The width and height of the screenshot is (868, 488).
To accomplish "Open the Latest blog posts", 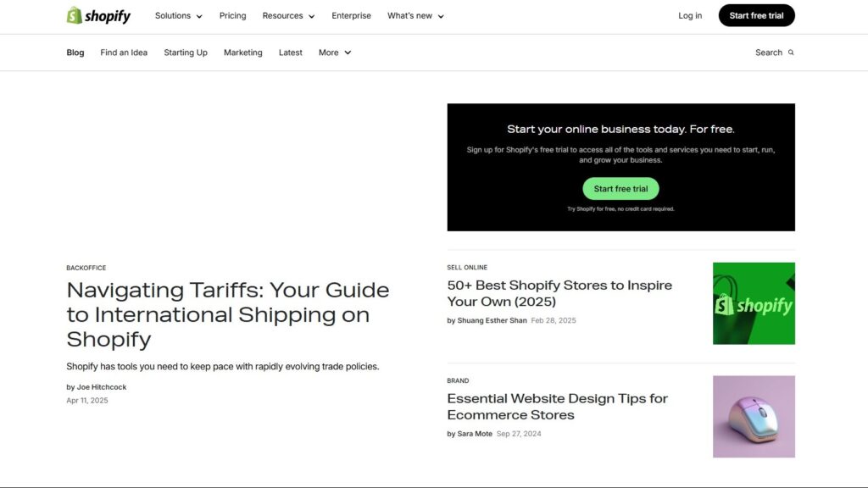I will point(291,53).
